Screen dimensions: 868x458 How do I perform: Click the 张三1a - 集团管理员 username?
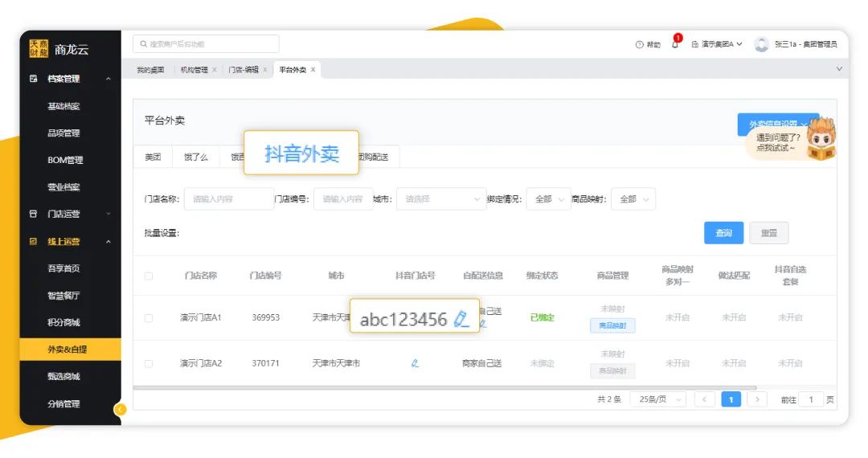point(806,44)
